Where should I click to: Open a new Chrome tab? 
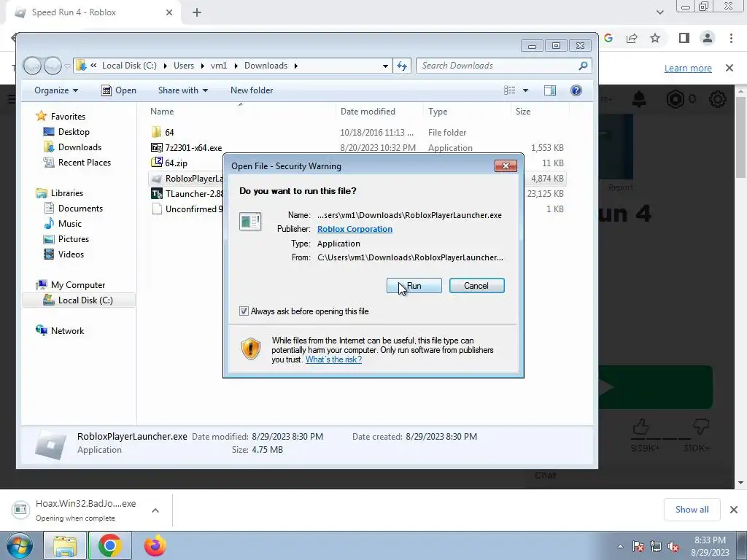[197, 12]
